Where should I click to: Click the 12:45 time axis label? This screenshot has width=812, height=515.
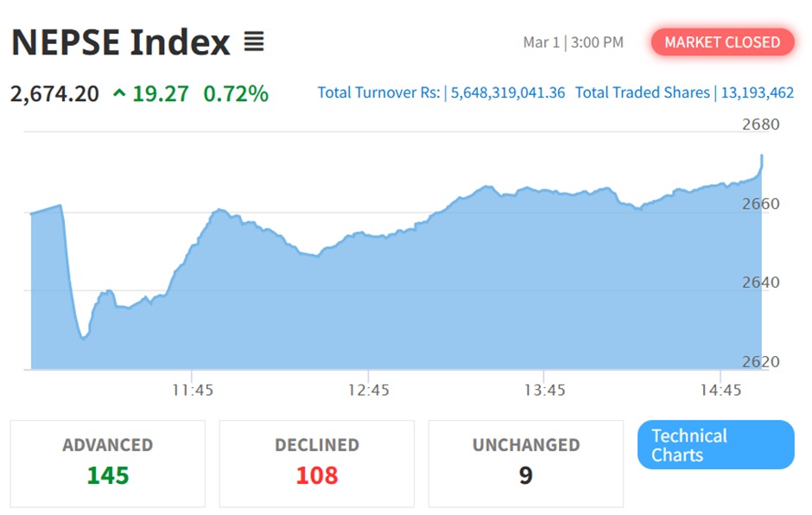click(x=369, y=391)
